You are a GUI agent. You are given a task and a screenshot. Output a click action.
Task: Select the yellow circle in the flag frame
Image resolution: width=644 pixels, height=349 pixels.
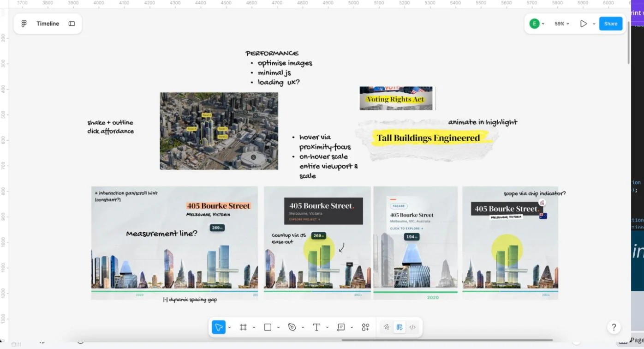(507, 250)
